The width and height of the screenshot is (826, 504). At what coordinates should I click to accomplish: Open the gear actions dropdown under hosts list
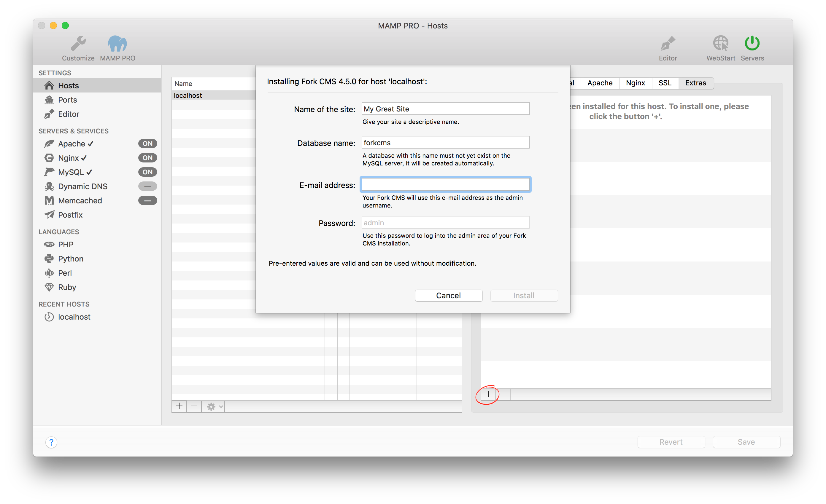[x=214, y=406]
